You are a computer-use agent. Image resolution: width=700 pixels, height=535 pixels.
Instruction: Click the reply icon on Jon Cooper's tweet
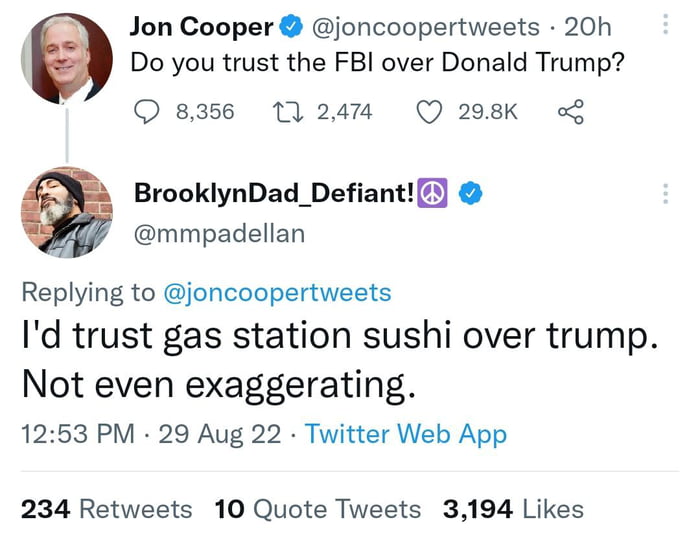click(x=149, y=110)
